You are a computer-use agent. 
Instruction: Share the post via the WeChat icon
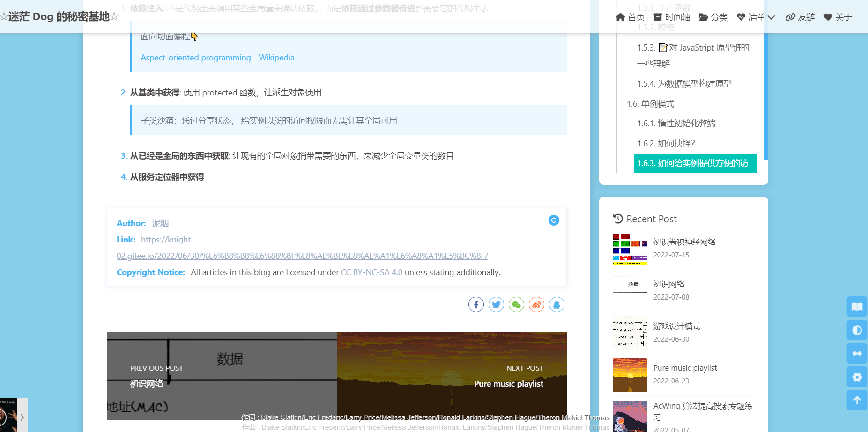coord(516,304)
